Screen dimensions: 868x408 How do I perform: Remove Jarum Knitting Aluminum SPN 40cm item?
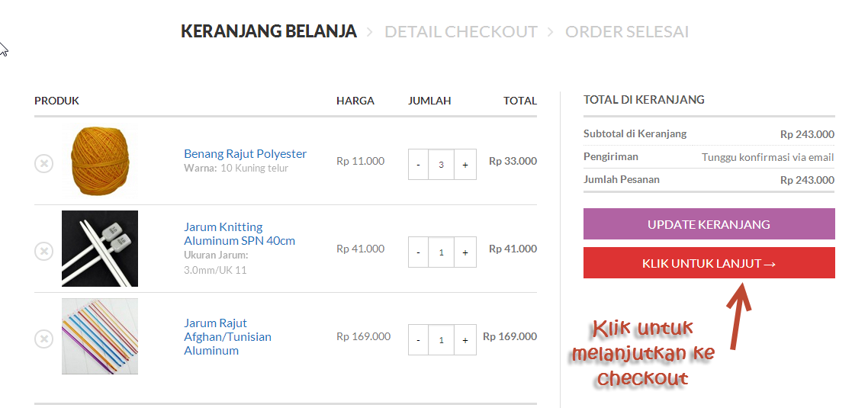[x=43, y=252]
